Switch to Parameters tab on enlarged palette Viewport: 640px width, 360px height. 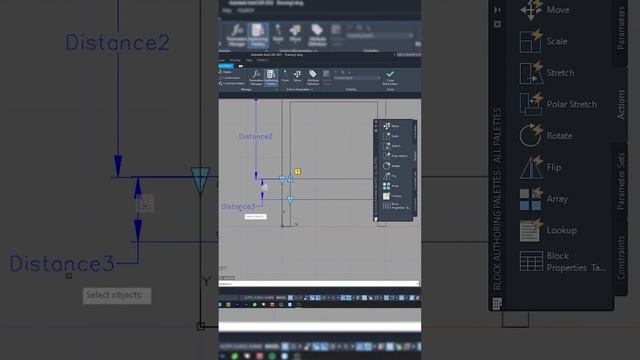tap(621, 29)
